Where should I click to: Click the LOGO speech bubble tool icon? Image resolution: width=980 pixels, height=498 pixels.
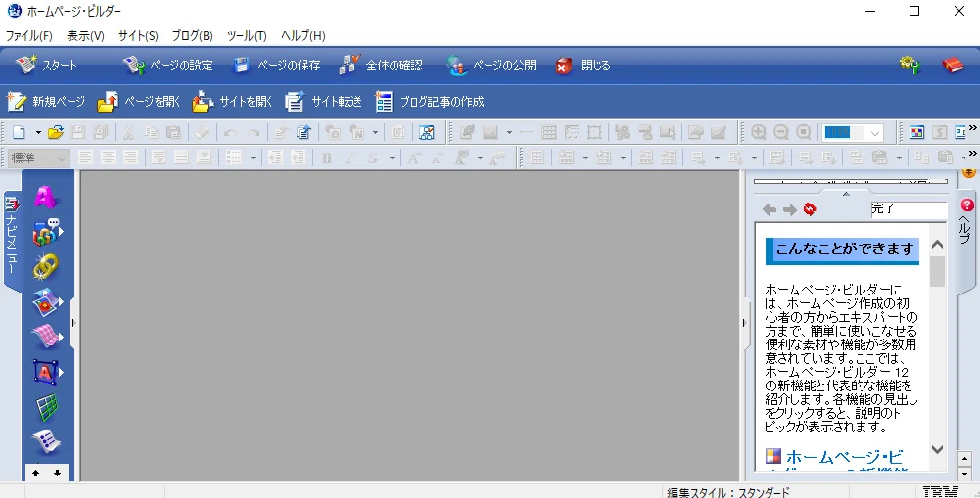coord(48,232)
